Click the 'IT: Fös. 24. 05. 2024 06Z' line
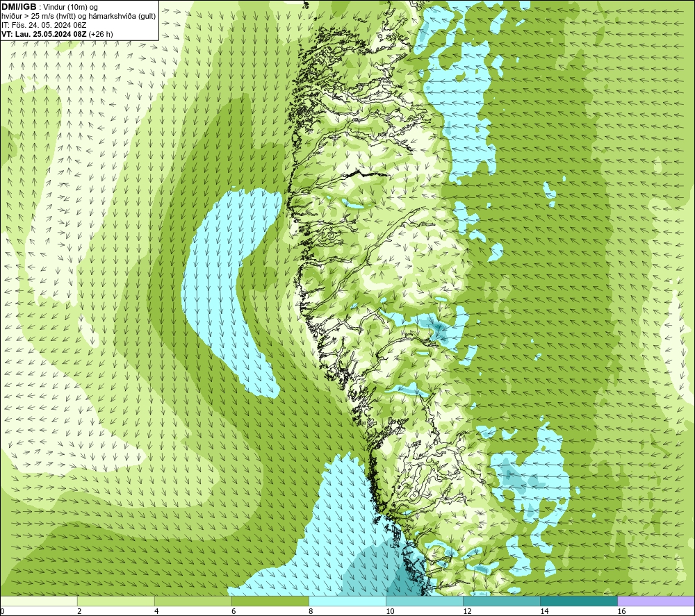 44,25
